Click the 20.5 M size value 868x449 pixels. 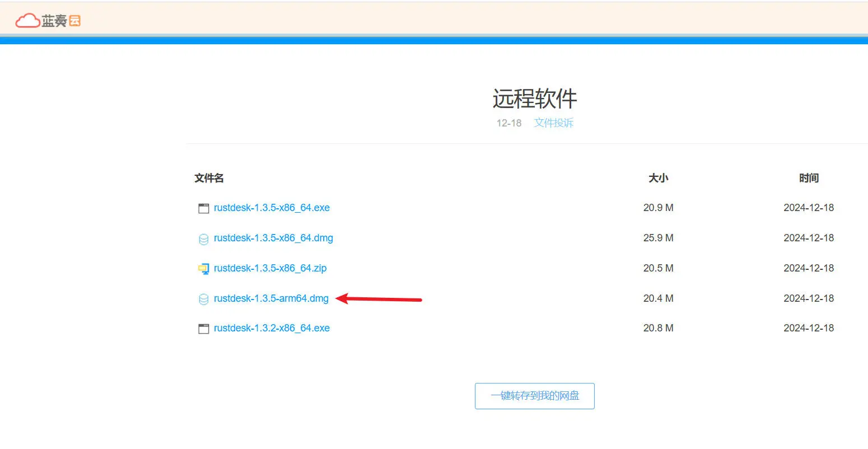pyautogui.click(x=659, y=268)
